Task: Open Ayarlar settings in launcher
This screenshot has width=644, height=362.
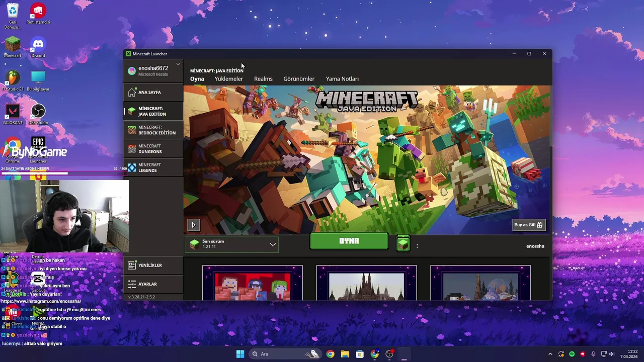Action: click(x=153, y=284)
